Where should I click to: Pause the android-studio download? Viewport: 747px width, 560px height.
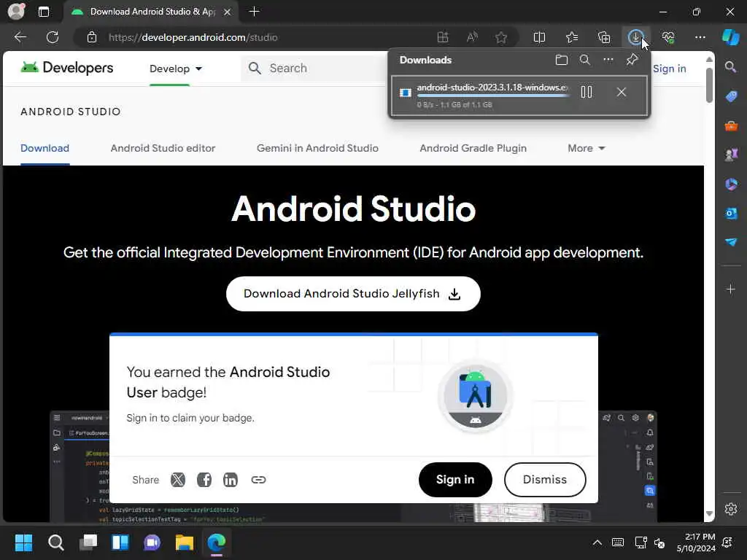tap(587, 92)
